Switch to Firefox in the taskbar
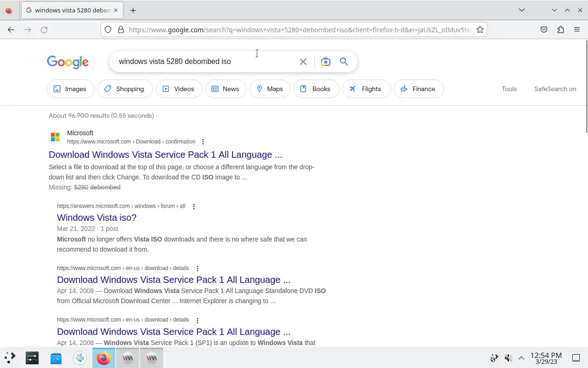This screenshot has height=368, width=588. pyautogui.click(x=104, y=357)
